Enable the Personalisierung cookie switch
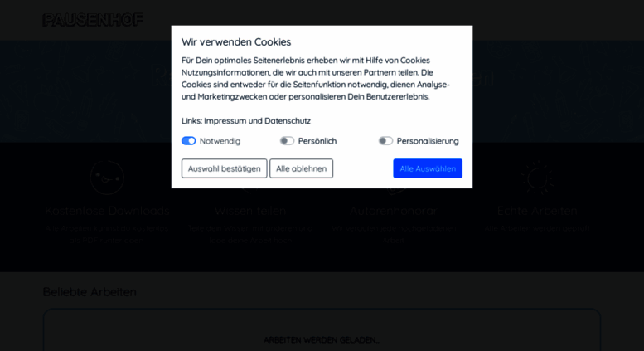The width and height of the screenshot is (644, 351). pos(385,141)
